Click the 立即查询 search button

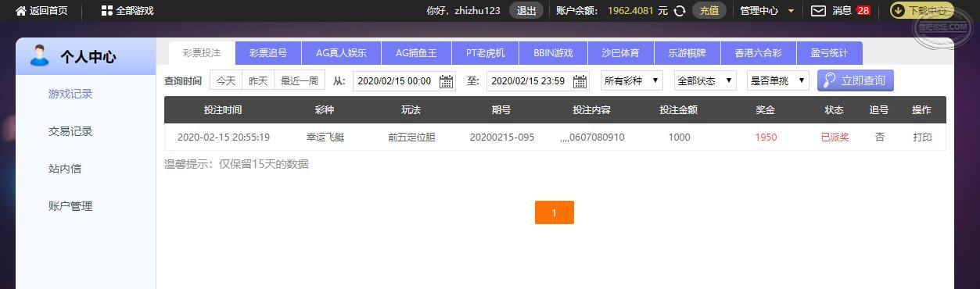(855, 80)
